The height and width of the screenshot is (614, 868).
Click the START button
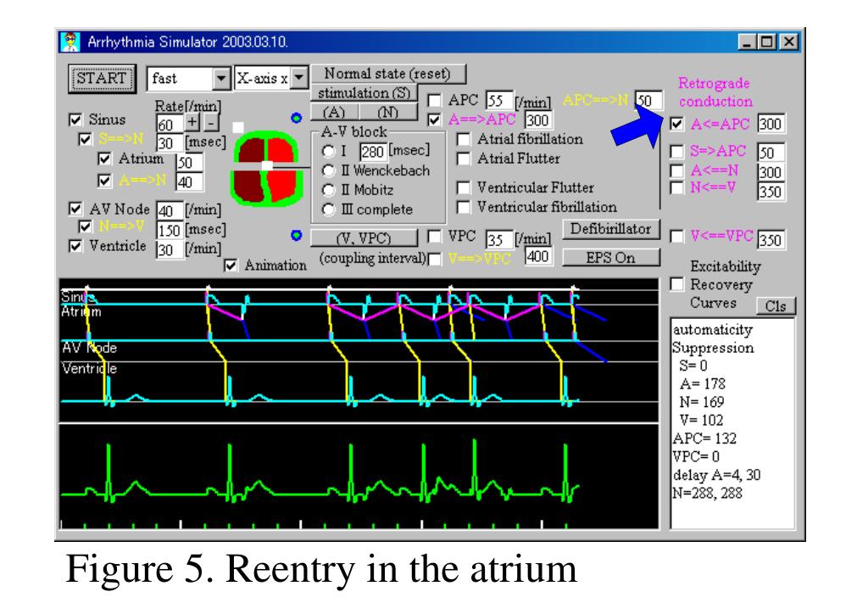coord(103,78)
